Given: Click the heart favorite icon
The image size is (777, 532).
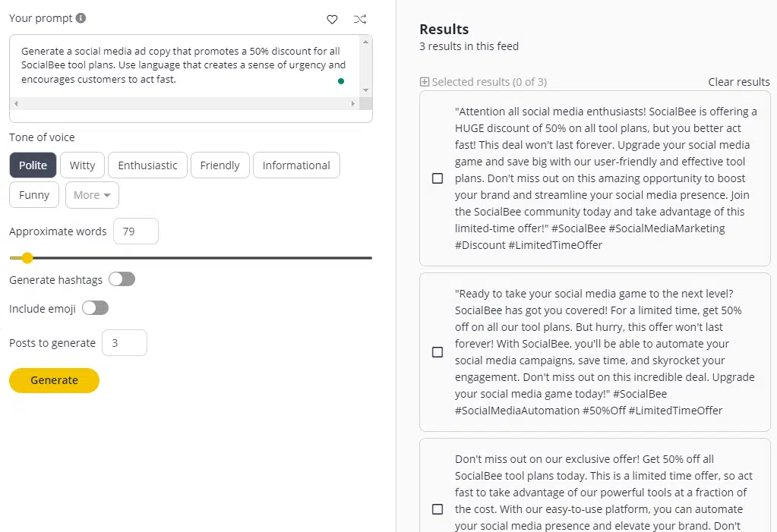Looking at the screenshot, I should (x=332, y=19).
